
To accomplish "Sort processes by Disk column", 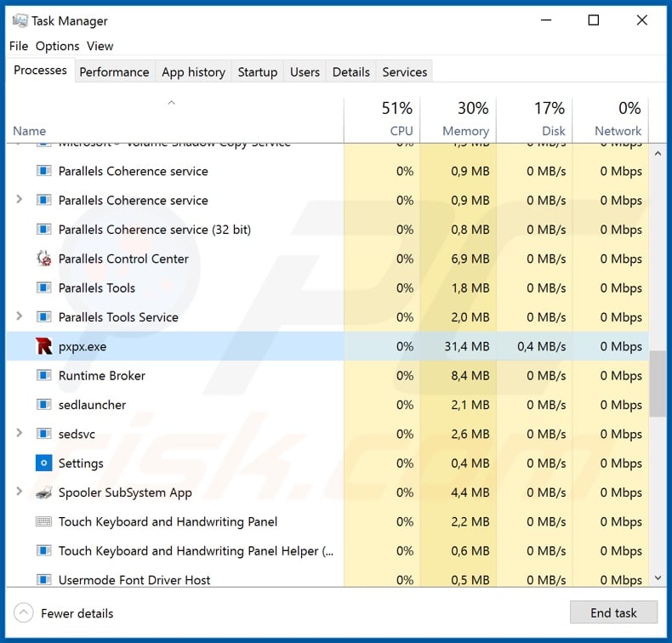I will tap(534, 120).
